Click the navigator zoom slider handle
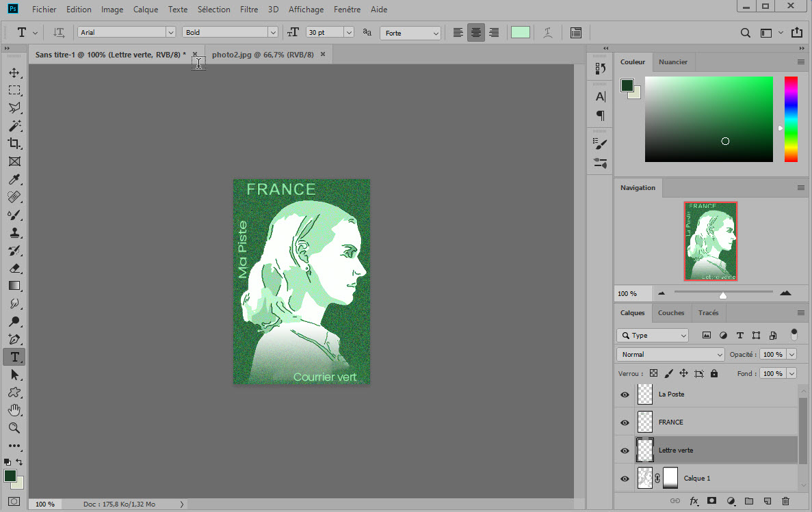 723,295
